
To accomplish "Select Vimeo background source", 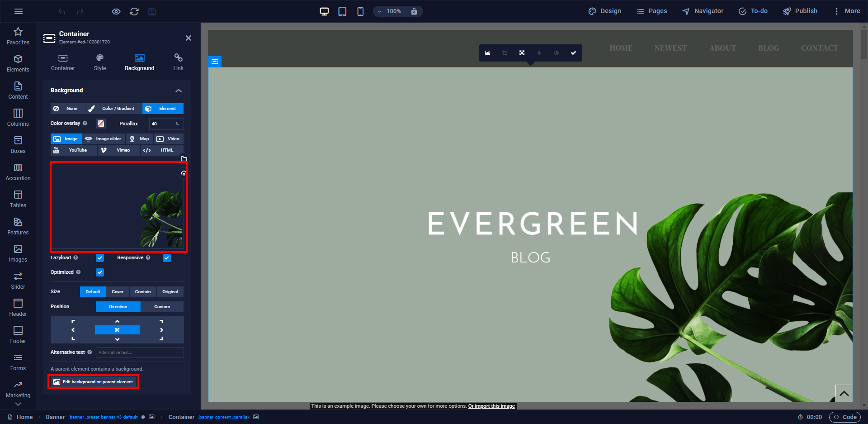I will click(118, 150).
